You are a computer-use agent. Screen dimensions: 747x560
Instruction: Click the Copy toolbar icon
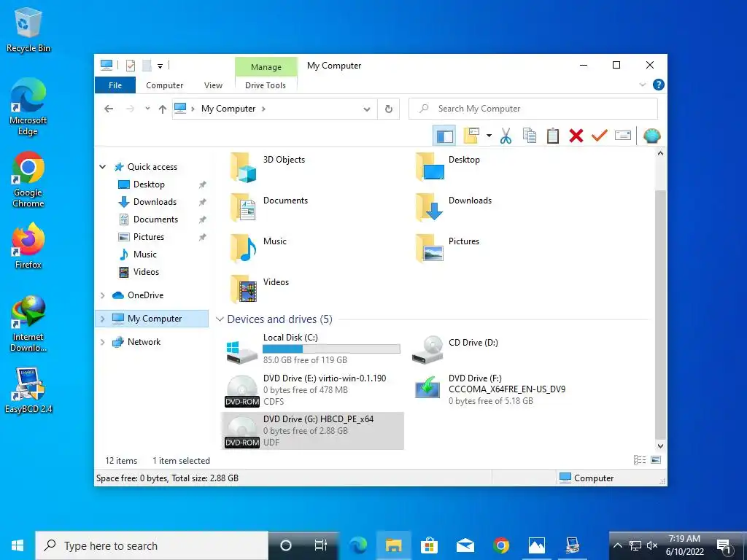(x=530, y=136)
